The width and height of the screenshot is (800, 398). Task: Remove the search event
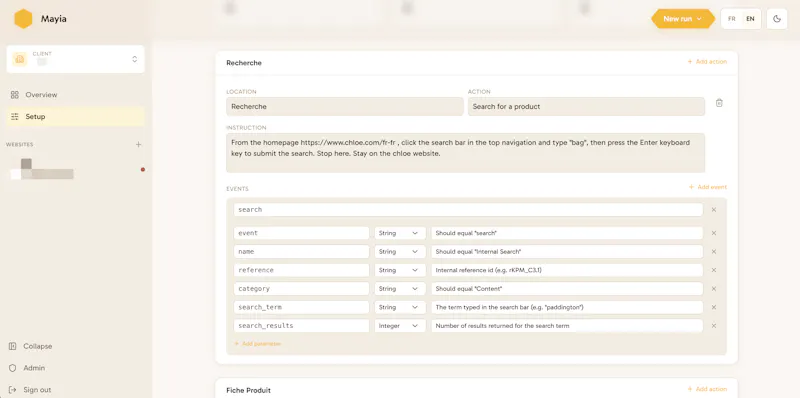714,210
